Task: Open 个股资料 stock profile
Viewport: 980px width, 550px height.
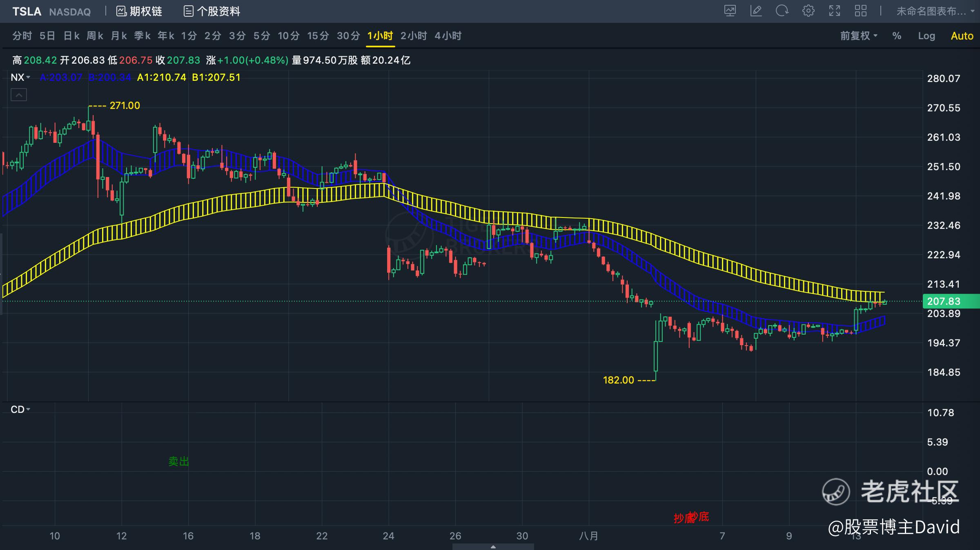Action: click(x=212, y=11)
